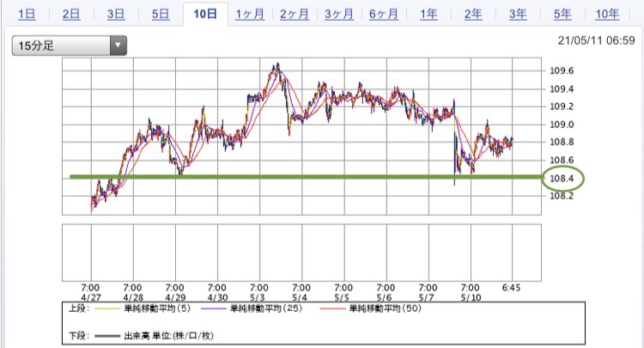Click the 下段 legend label
644x348 pixels.
78,336
